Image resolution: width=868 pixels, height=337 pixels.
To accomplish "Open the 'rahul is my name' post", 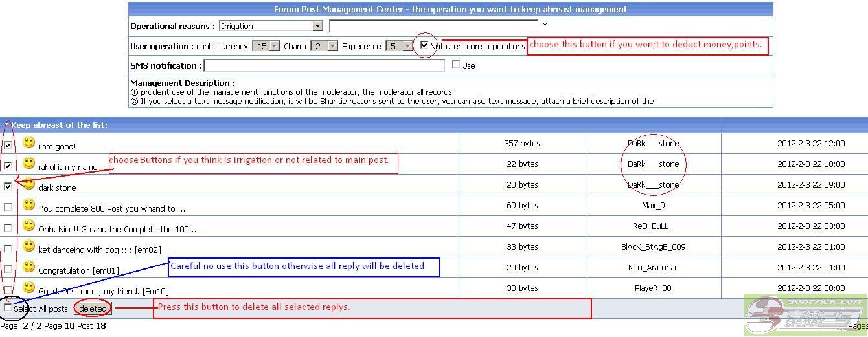I will 67,168.
